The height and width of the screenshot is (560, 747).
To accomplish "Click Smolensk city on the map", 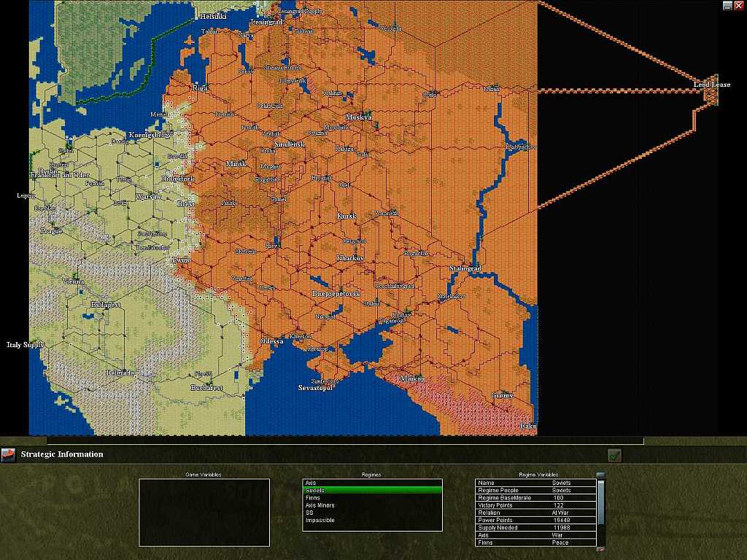I will [x=289, y=144].
